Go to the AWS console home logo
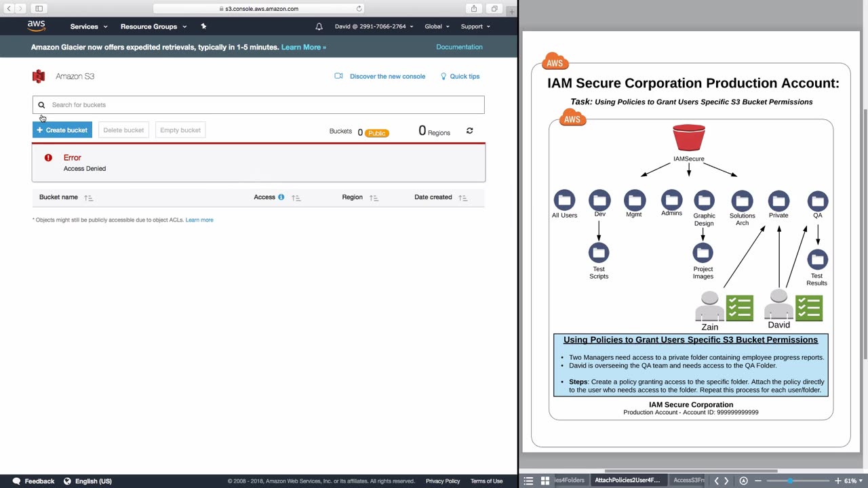The width and height of the screenshot is (868, 488). (x=37, y=26)
